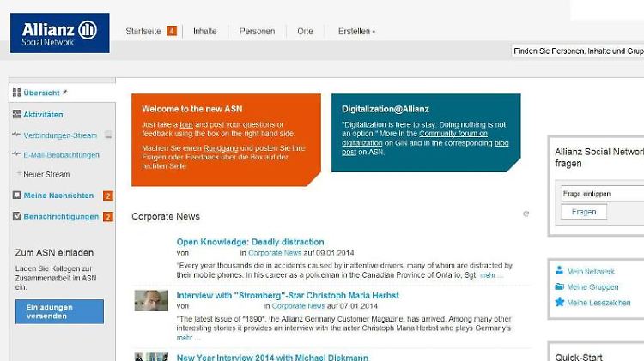644x361 pixels.
Task: Click the Meine Gruppen folder icon
Action: pos(560,286)
